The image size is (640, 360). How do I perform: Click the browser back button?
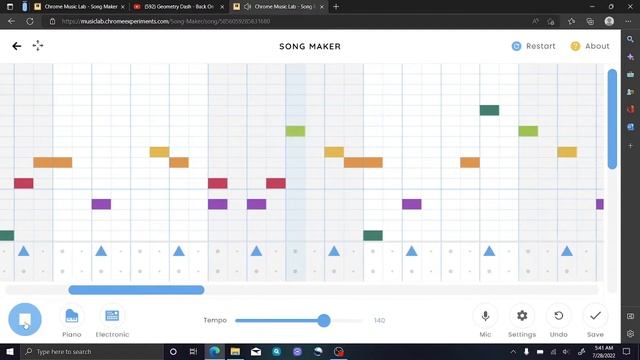tap(11, 21)
